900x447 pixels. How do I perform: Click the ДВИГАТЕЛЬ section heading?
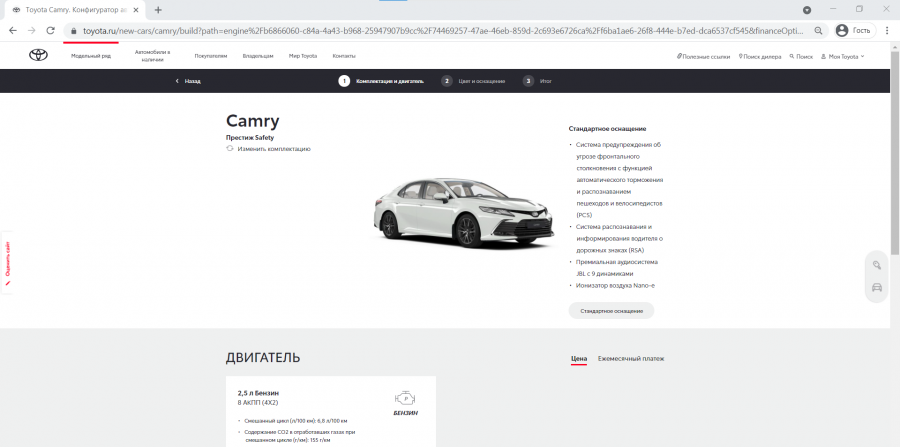click(x=263, y=357)
